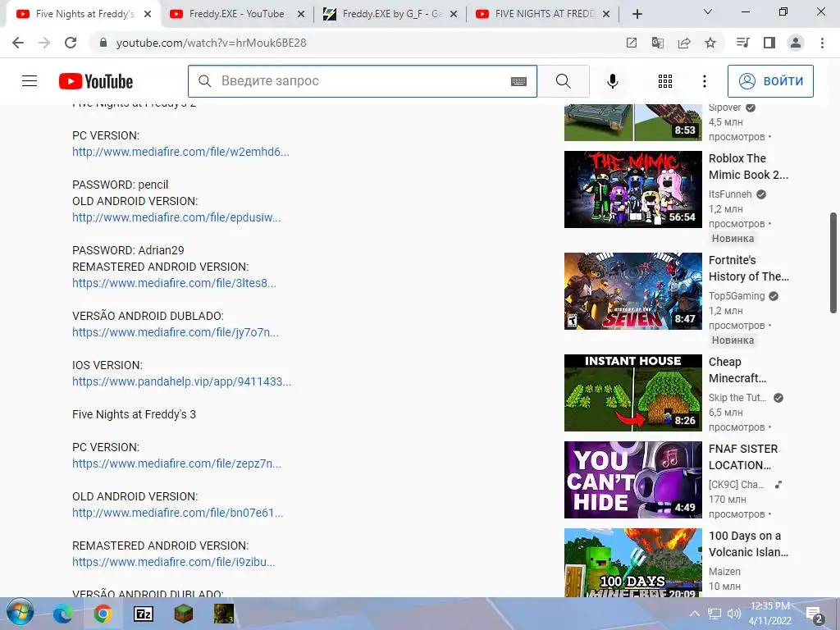Open the Five Nights at Freddy's 3 taskbar icon
840x630 pixels.
(x=223, y=614)
